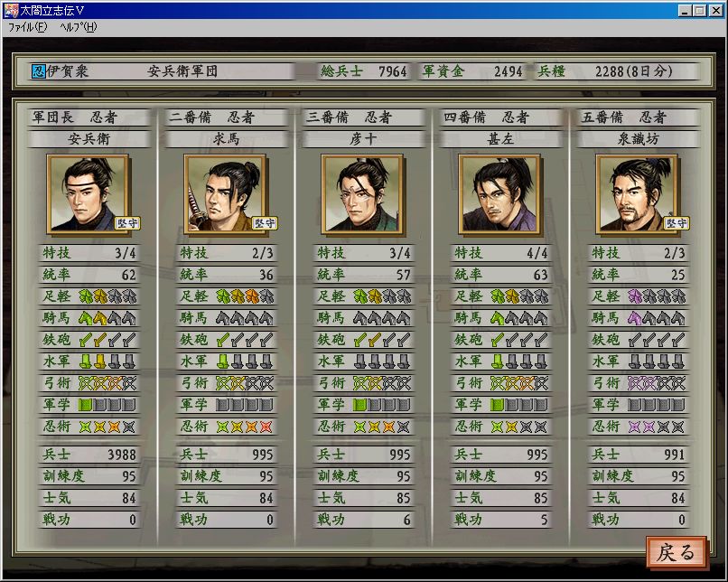This screenshot has height=582, width=728.
Task: Click the 戻る button to go back
Action: [677, 552]
